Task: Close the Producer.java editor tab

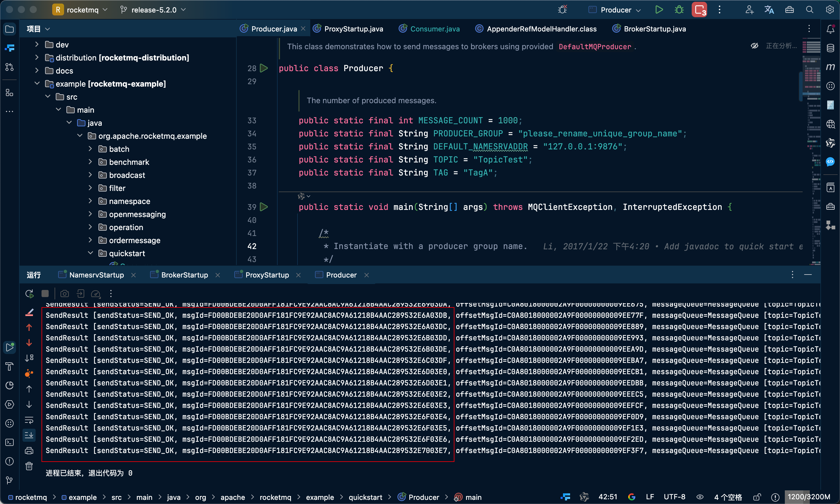Action: point(303,29)
